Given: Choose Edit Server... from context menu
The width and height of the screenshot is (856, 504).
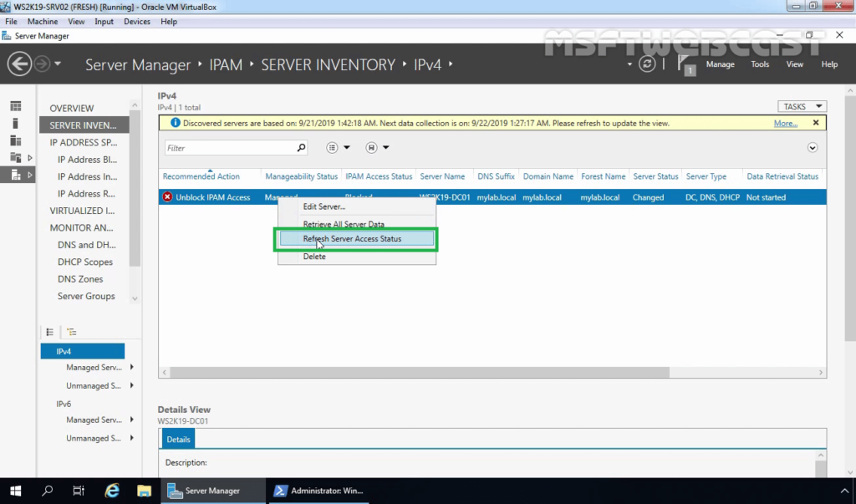Looking at the screenshot, I should click(356, 206).
